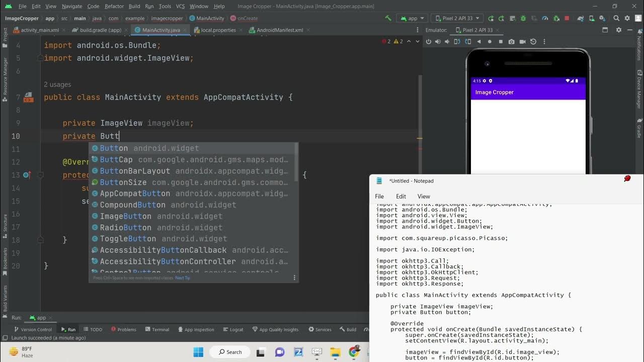The height and width of the screenshot is (362, 644).
Task: Open the Terminal tool window button
Action: pyautogui.click(x=157, y=330)
